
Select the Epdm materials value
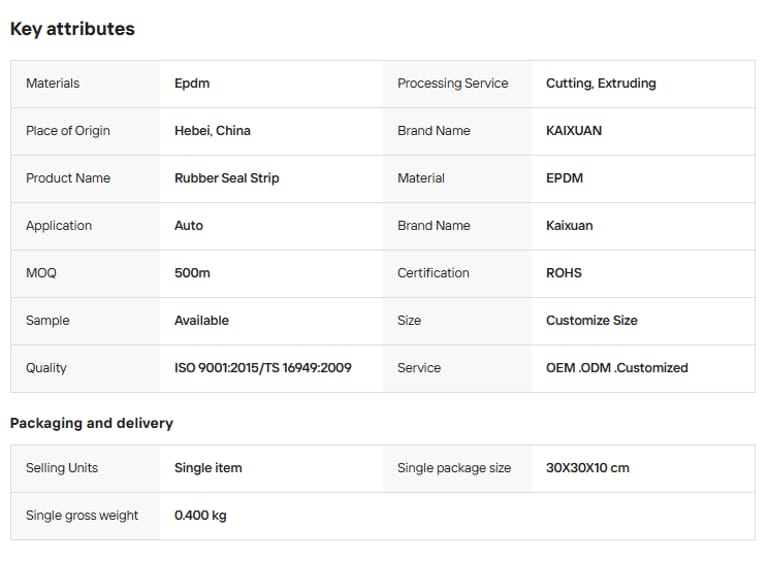(x=192, y=83)
